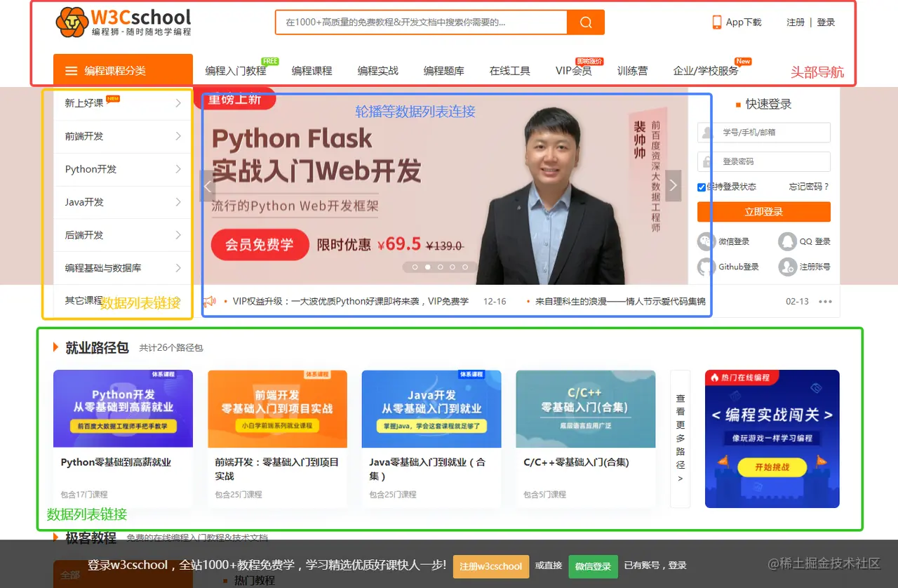The height and width of the screenshot is (588, 898).
Task: Open the 编程实战 nav item
Action: point(378,71)
